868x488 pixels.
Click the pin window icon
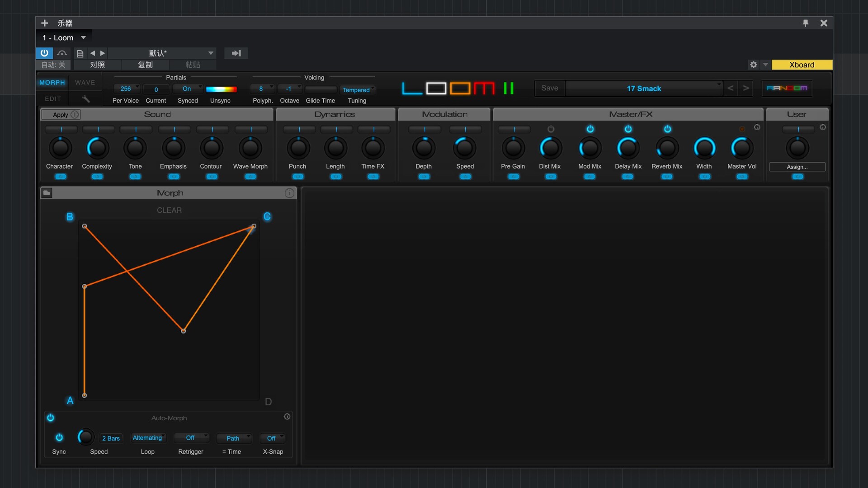click(x=805, y=23)
